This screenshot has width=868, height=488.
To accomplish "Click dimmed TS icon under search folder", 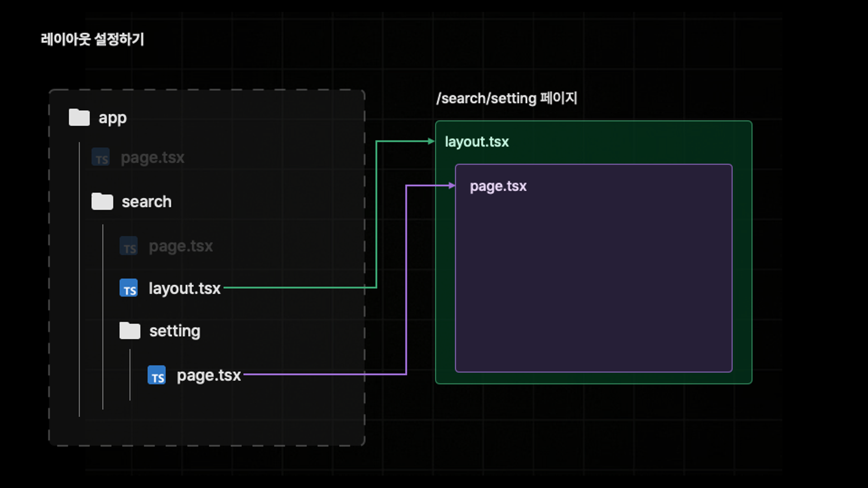I will click(129, 246).
